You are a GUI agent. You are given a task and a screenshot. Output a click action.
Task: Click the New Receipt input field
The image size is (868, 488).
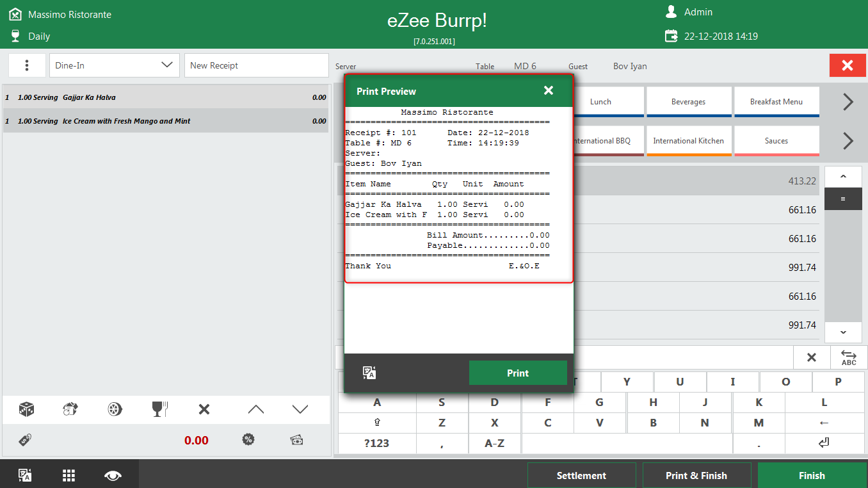click(x=256, y=65)
